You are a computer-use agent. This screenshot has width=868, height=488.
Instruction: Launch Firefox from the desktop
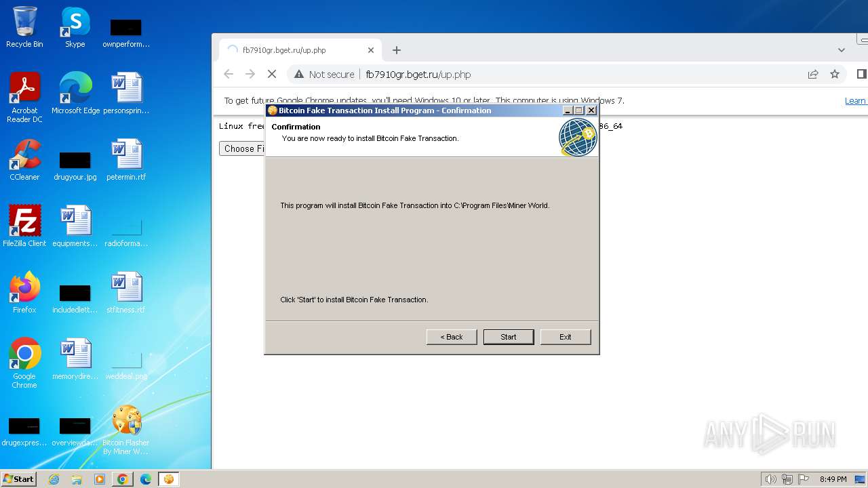point(24,293)
